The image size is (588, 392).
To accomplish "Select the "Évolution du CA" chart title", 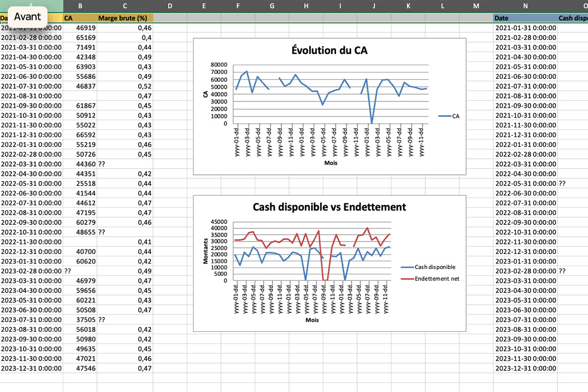I will pos(329,50).
